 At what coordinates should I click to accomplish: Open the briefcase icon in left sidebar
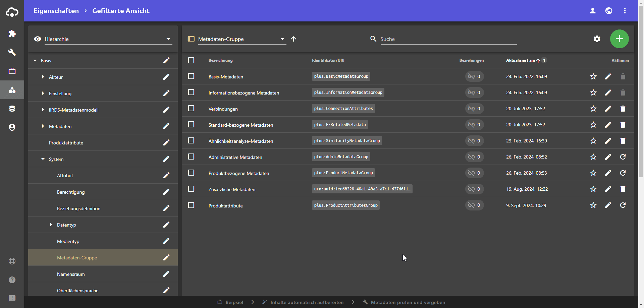click(12, 71)
